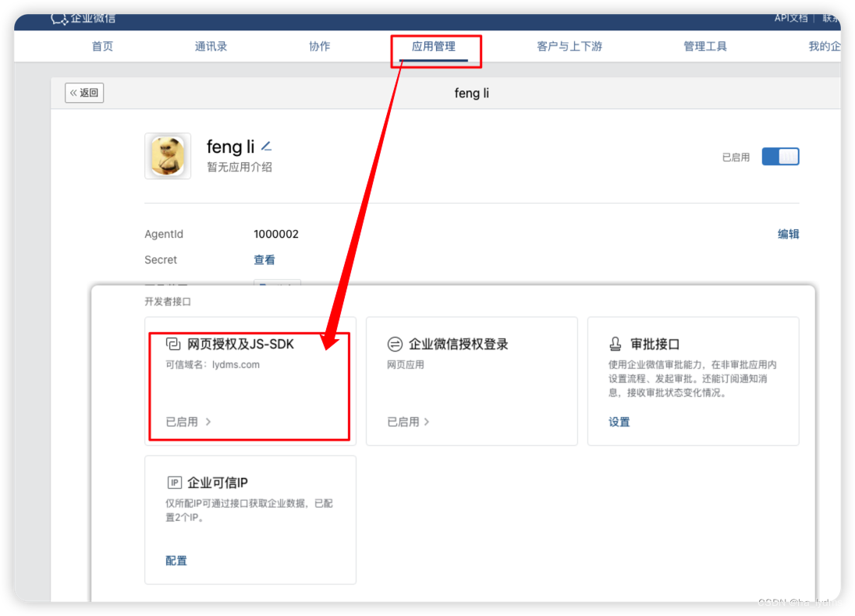
Task: Open the 协作 tab
Action: pos(320,46)
